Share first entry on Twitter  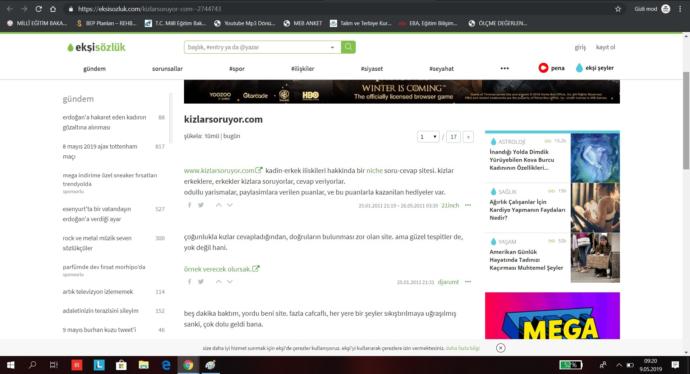tap(201, 205)
